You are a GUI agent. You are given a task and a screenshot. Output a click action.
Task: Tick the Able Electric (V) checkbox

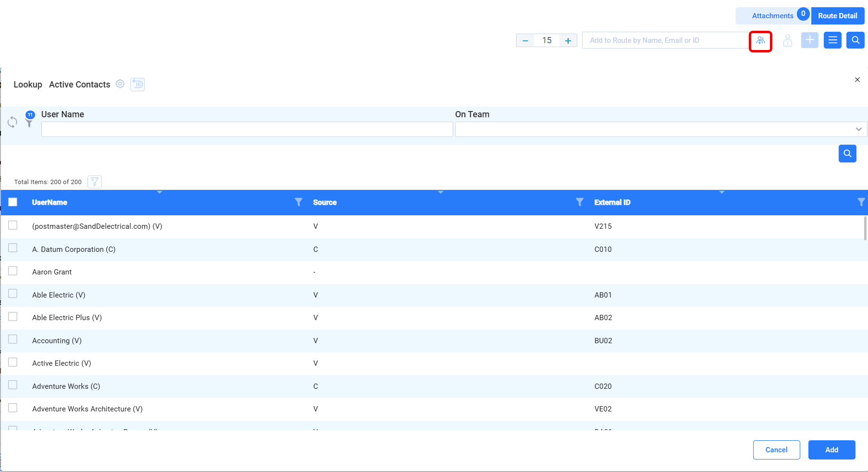point(13,293)
